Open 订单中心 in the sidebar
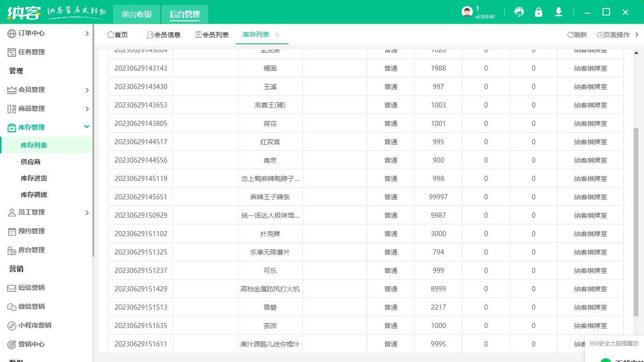 [32, 33]
